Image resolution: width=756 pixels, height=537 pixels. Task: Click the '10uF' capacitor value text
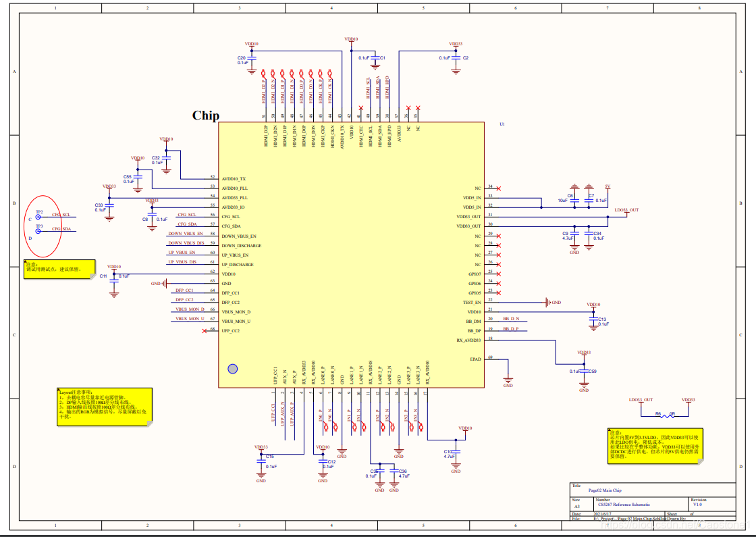[x=563, y=201]
